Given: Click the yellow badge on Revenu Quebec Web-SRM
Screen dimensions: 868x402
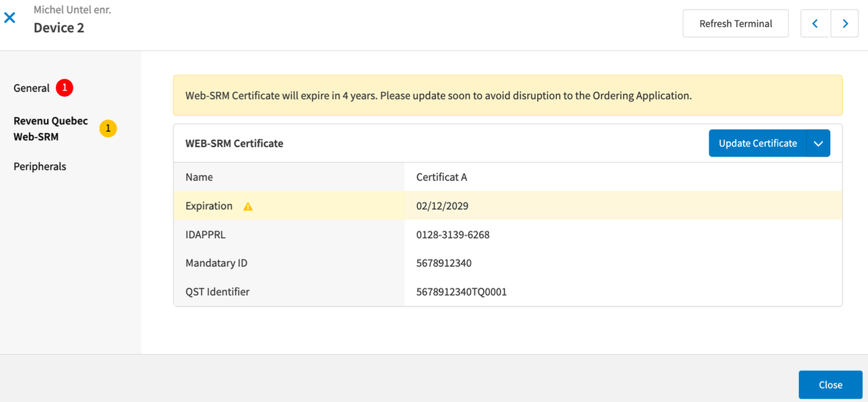Looking at the screenshot, I should (108, 128).
